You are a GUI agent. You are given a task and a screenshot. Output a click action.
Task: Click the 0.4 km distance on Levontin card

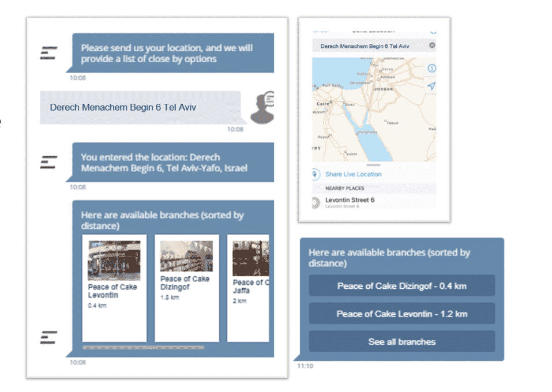(x=97, y=306)
